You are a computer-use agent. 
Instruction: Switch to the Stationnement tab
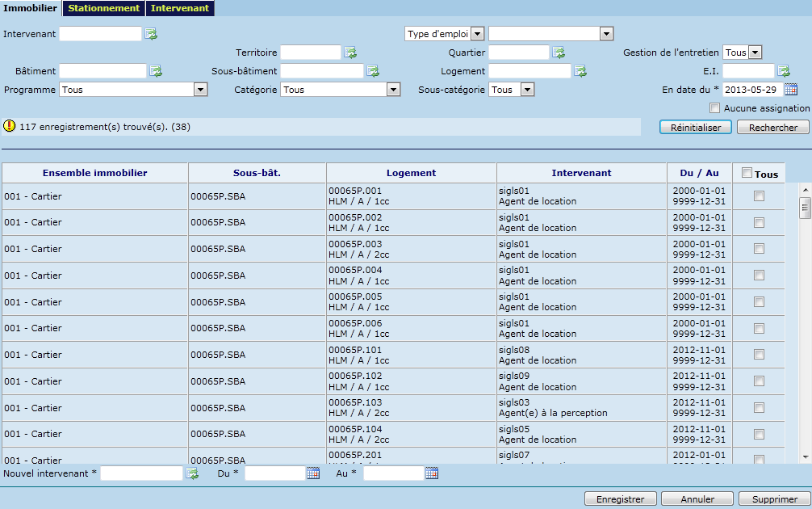(103, 8)
